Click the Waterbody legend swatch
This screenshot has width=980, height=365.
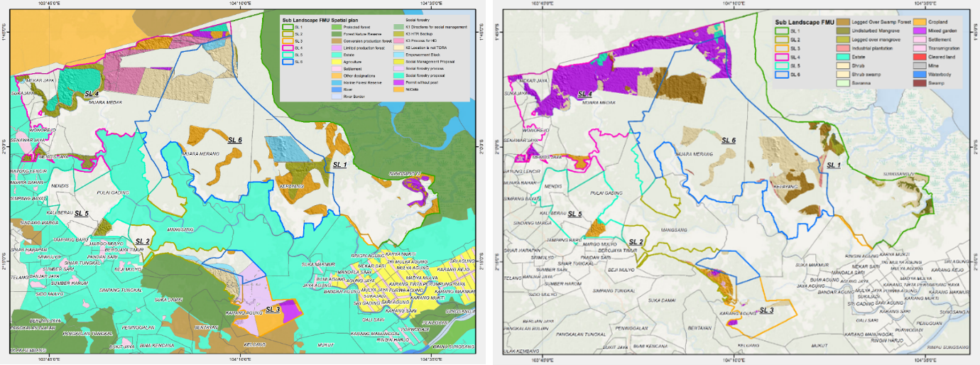(920, 75)
